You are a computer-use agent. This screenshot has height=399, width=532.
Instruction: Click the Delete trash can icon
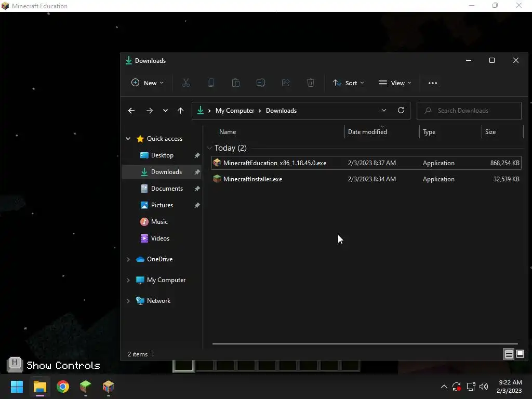tap(311, 83)
